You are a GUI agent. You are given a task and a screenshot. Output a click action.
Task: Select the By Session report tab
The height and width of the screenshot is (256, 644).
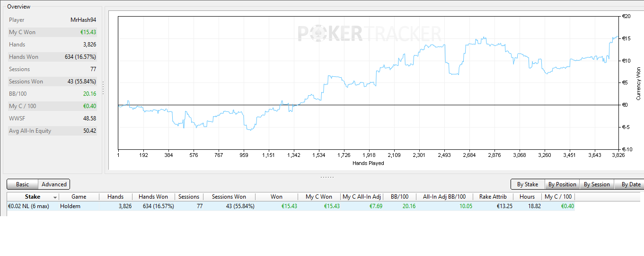click(x=597, y=184)
